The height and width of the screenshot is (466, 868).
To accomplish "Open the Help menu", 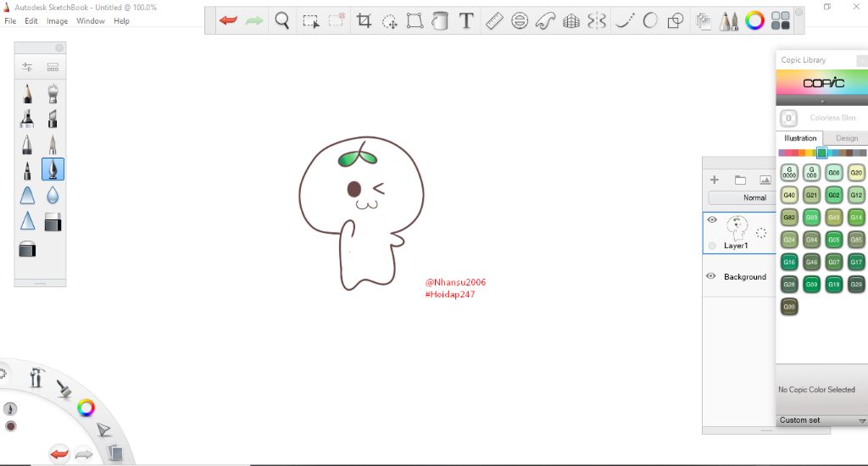I will coord(121,21).
